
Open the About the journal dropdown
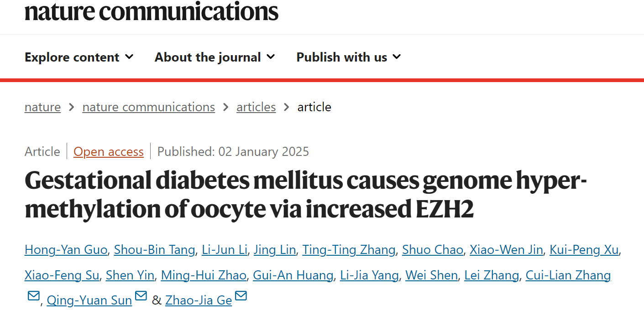click(x=215, y=57)
